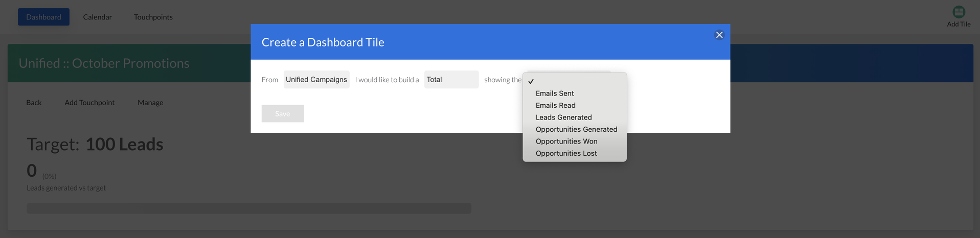Open the Total tile type dropdown
This screenshot has width=980, height=238.
tap(451, 80)
